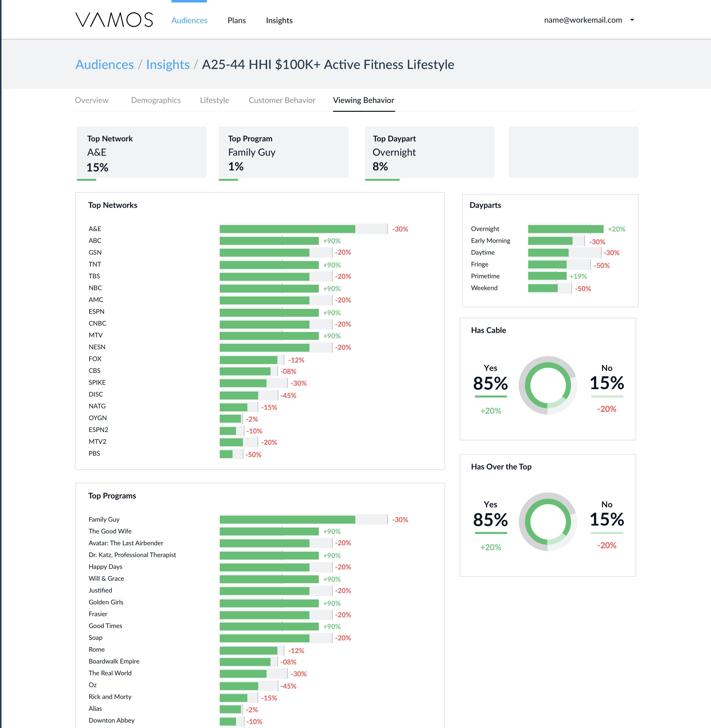Screen dimensions: 711x728
Task: Select OYGN network row label
Action: pyautogui.click(x=98, y=418)
